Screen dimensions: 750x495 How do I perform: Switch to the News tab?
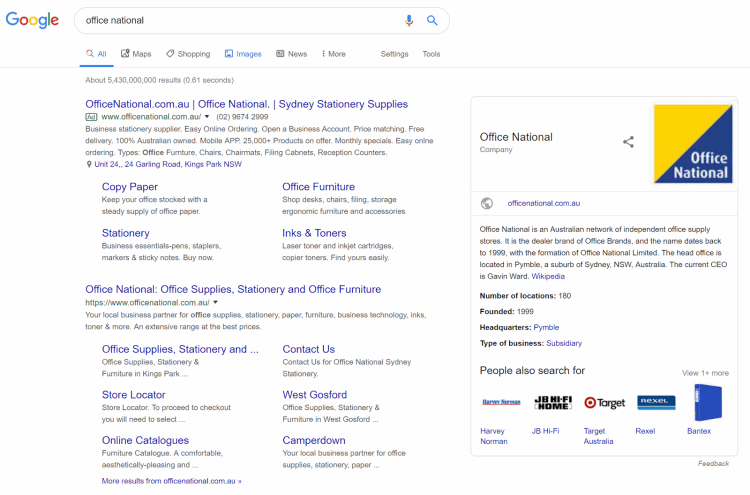(x=291, y=54)
